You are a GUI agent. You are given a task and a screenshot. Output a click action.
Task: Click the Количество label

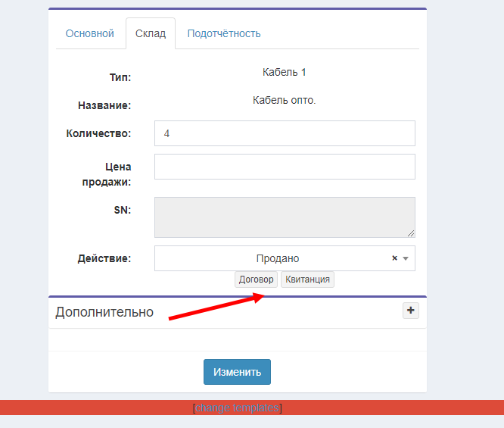pyautogui.click(x=98, y=133)
